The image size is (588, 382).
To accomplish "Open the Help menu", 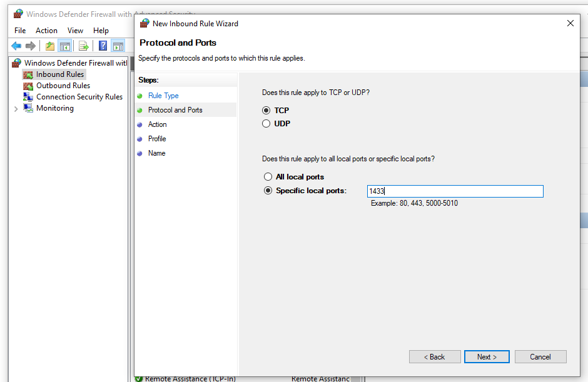I will tap(101, 31).
